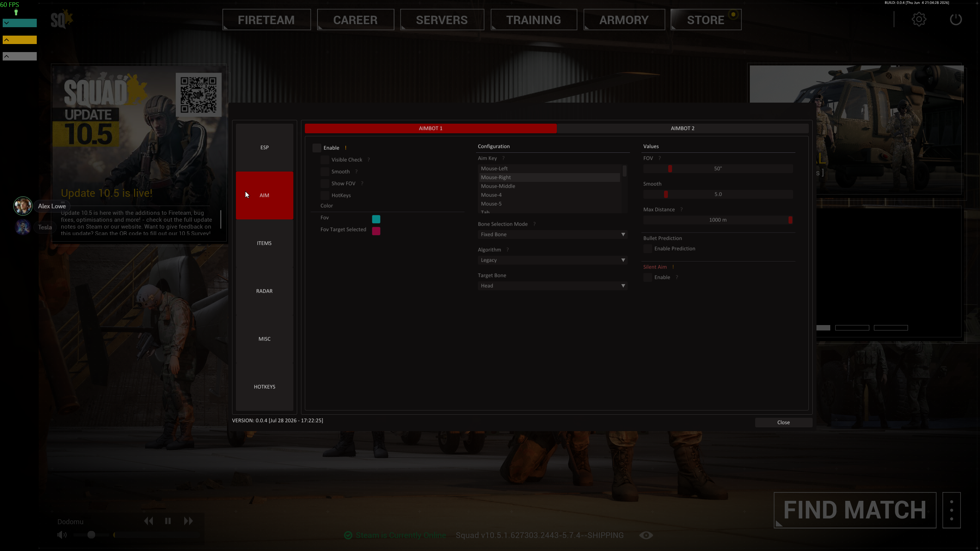Viewport: 980px width, 551px height.
Task: Click the Close button of the overlay menu
Action: 784,422
